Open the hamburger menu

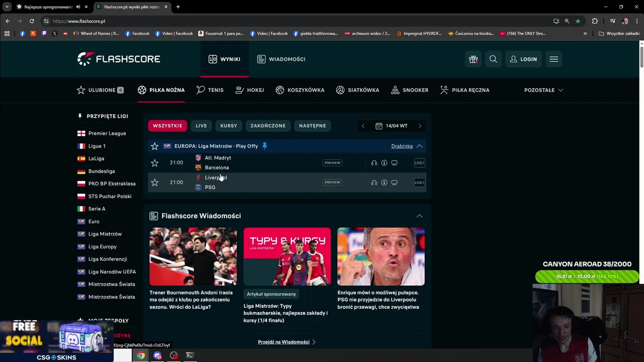click(x=554, y=59)
